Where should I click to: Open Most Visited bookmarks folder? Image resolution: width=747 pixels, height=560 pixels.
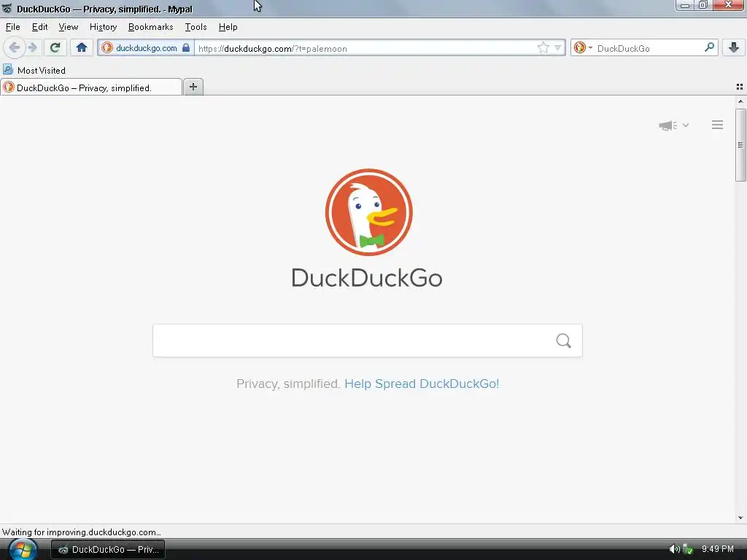coord(34,70)
